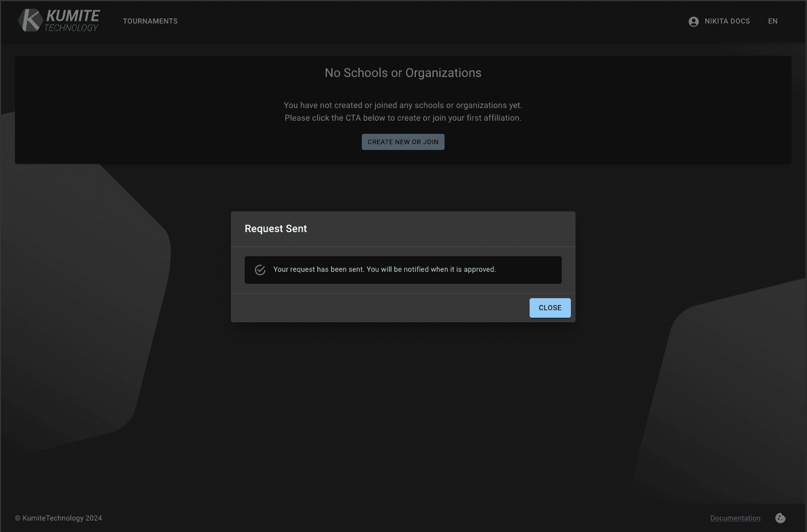Image resolution: width=807 pixels, height=532 pixels.
Task: Click the Kumite K logo icon
Action: click(x=30, y=21)
